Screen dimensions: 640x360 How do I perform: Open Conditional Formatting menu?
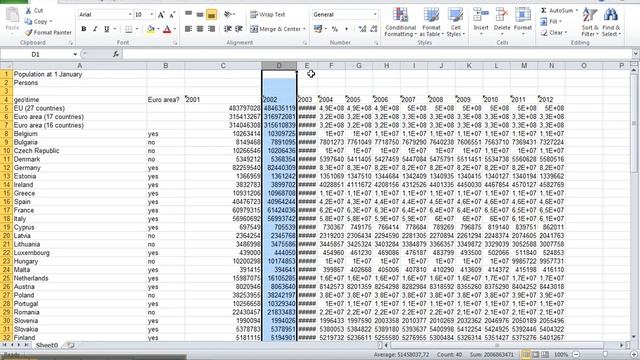[400, 22]
